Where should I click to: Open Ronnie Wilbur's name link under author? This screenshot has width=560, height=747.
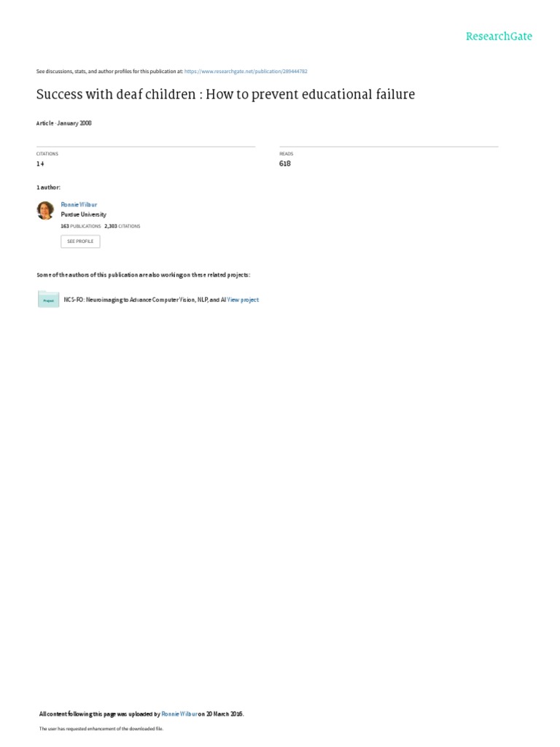[x=79, y=204]
